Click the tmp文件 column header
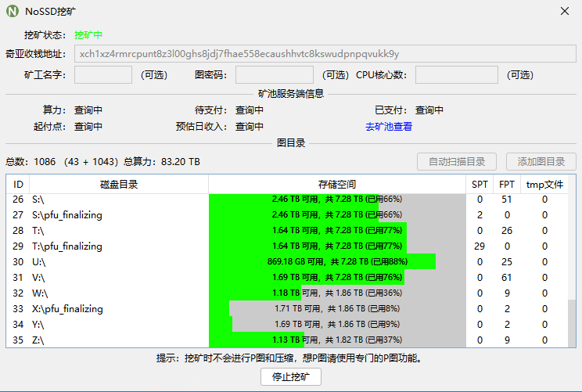Screen dimensions: 582x392 tap(544, 185)
